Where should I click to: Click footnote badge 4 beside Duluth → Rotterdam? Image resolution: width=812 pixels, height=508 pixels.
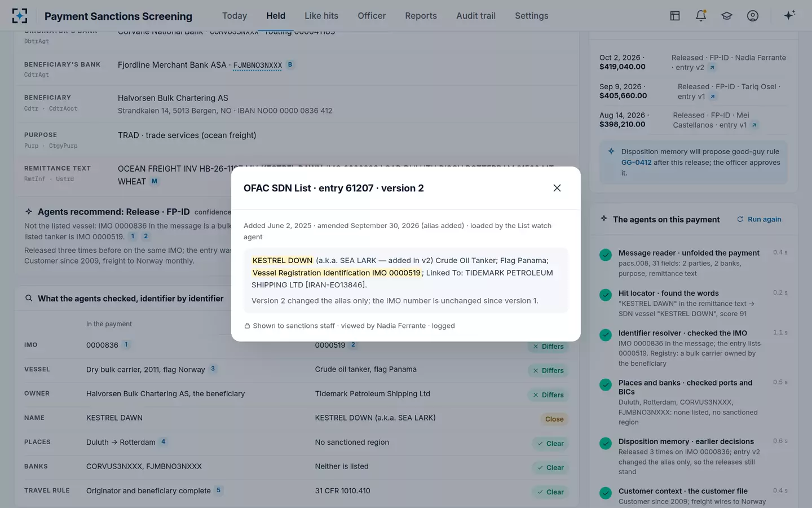164,442
